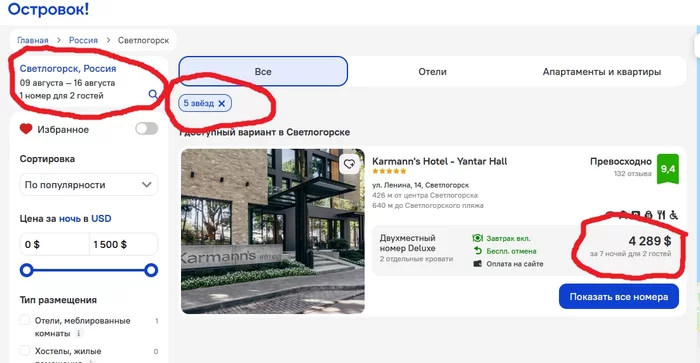Screen dimensions: 700x363
Task: Switch to the Отели tab
Action: (x=432, y=71)
